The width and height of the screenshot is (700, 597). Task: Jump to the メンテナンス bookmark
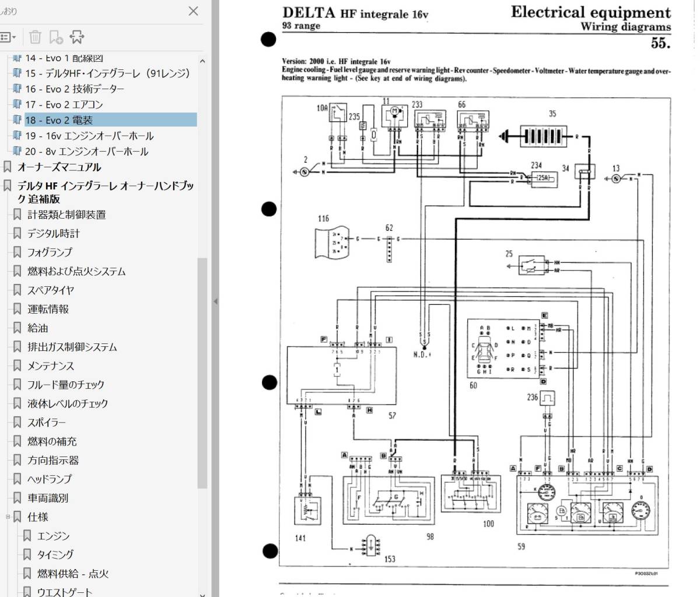[51, 366]
